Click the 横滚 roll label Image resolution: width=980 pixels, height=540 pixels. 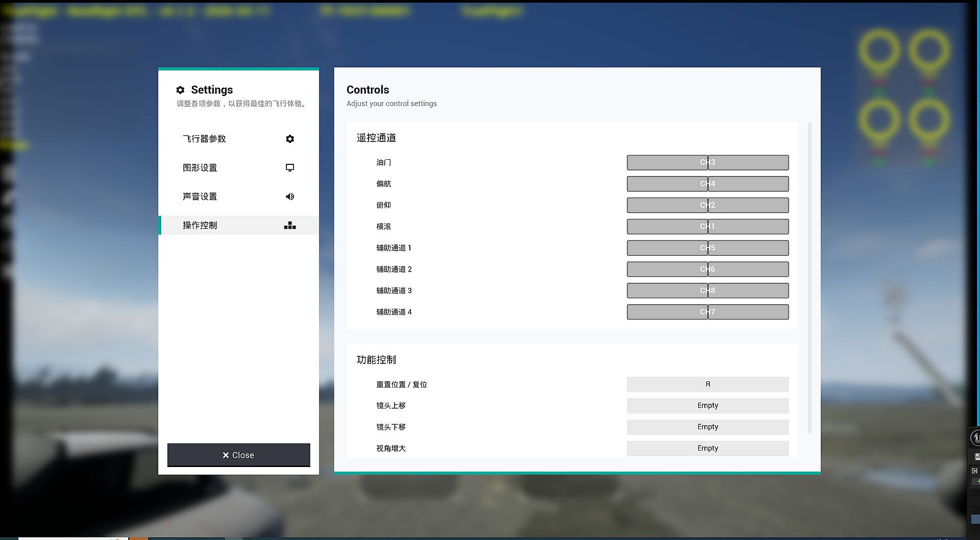click(x=384, y=227)
